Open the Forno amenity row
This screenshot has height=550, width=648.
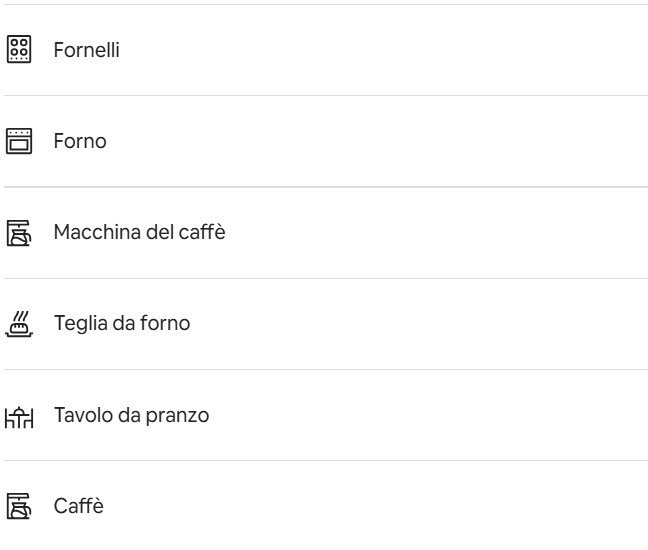[324, 142]
